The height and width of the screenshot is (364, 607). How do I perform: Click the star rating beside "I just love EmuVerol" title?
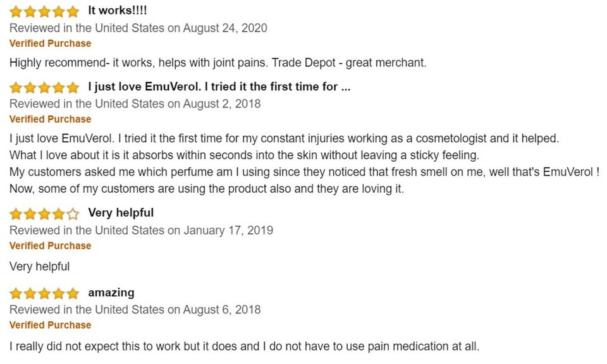click(x=44, y=87)
